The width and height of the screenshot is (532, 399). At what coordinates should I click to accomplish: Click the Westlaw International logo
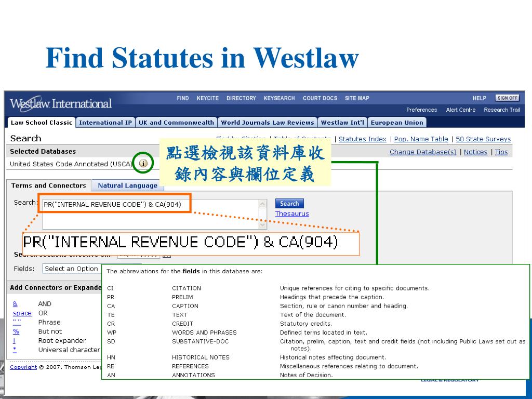[61, 103]
